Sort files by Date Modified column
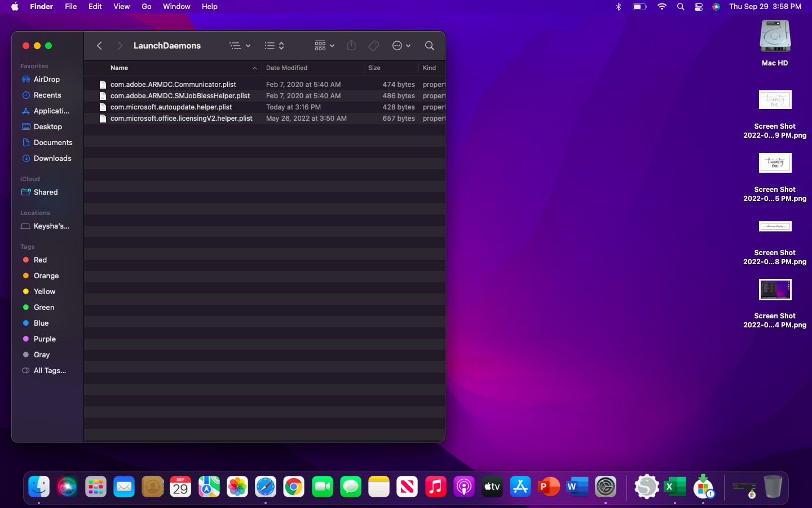812x508 pixels. coord(287,68)
